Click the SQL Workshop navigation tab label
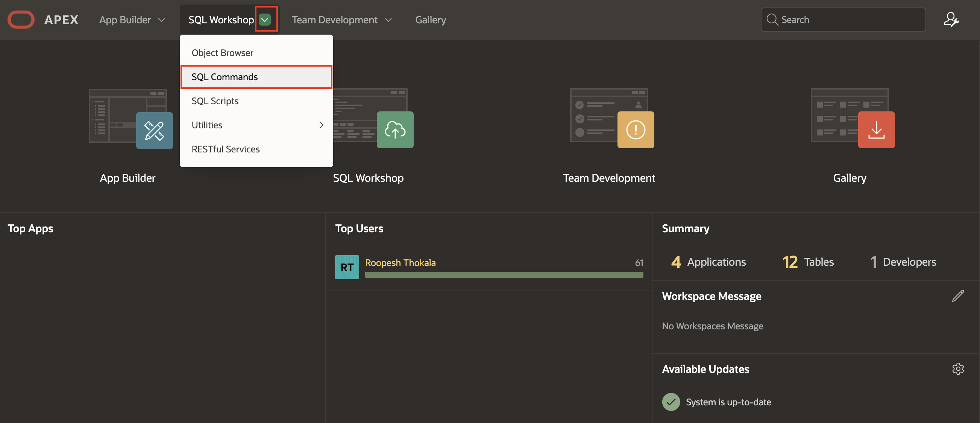 click(x=221, y=20)
